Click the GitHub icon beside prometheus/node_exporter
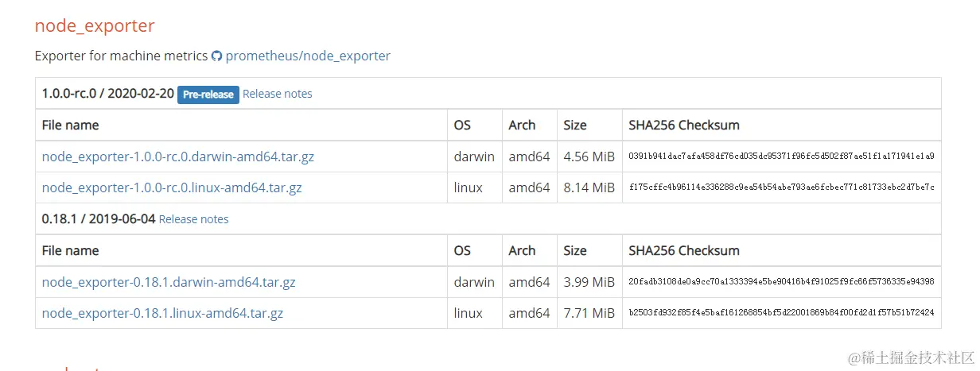 216,56
